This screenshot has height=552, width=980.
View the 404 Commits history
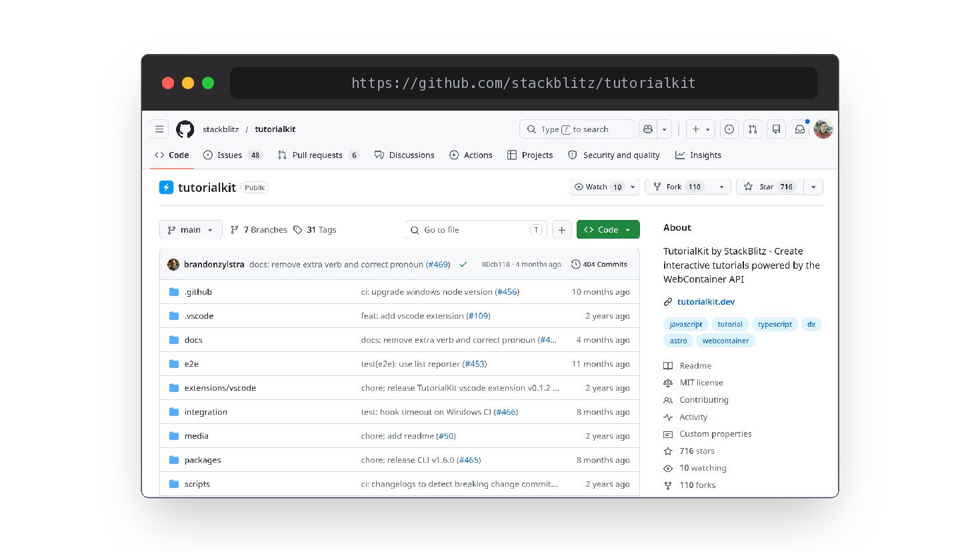click(599, 265)
